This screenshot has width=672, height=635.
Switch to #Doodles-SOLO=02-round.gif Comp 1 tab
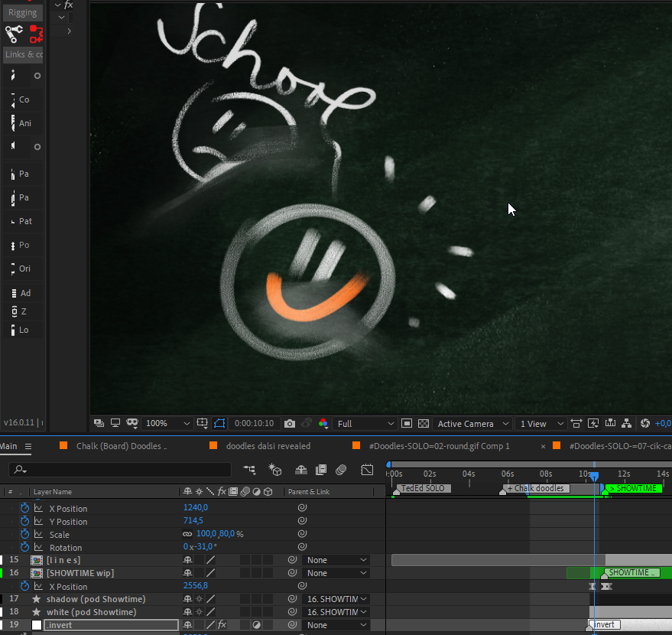(x=440, y=446)
